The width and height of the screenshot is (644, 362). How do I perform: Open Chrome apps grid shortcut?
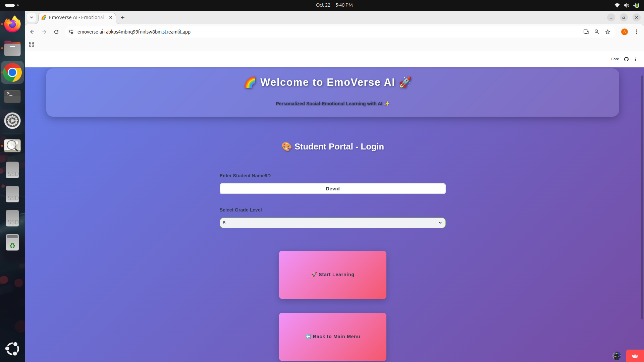pos(32,44)
